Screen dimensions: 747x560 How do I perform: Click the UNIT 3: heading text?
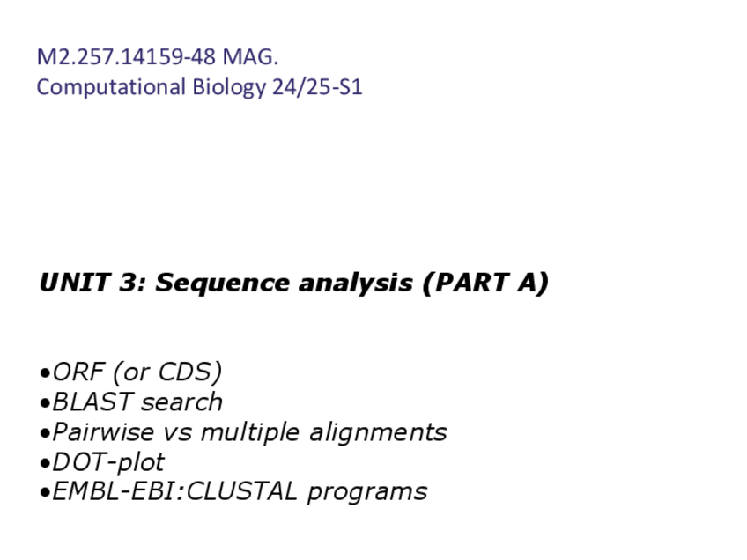tap(93, 284)
